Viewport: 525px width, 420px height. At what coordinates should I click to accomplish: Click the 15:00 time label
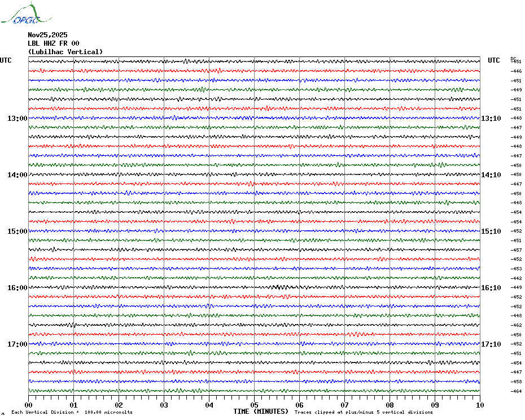(x=17, y=231)
